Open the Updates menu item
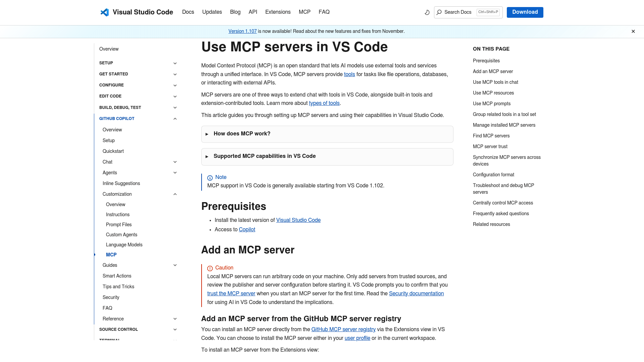 tap(212, 12)
